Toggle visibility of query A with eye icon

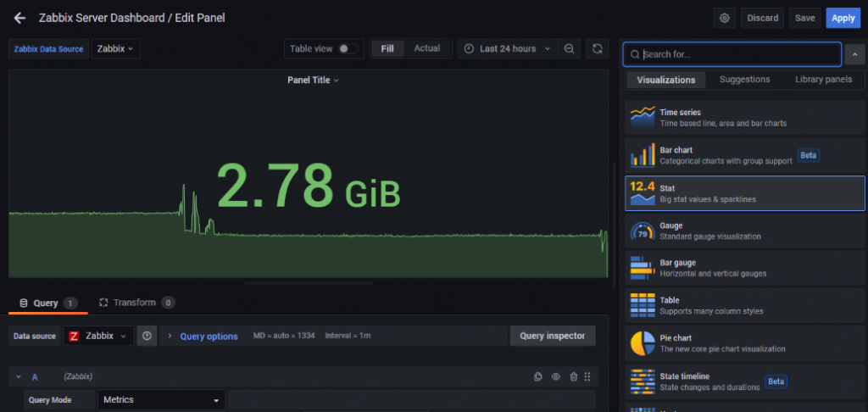tap(556, 376)
